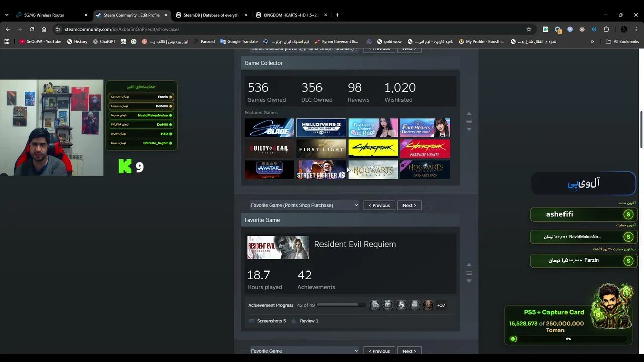Image resolution: width=644 pixels, height=362 pixels.
Task: Open the Chrome three-dot menu
Action: 636,29
